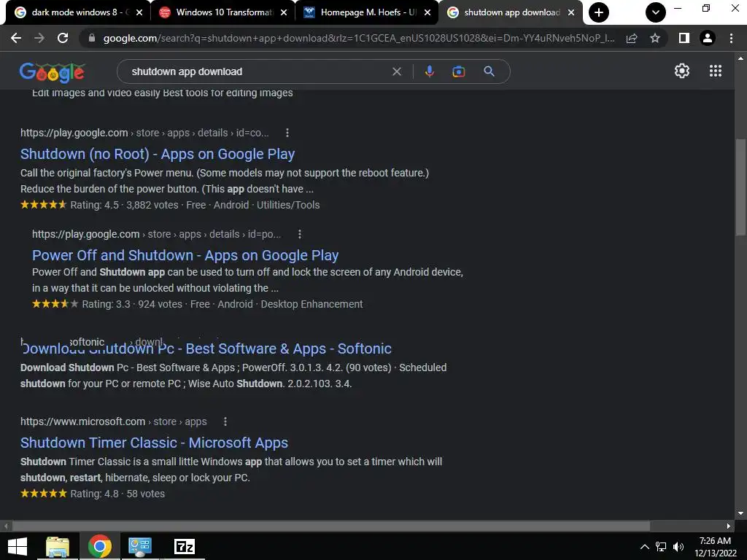Submit search using the magnifier icon
This screenshot has width=747, height=560.
(x=489, y=71)
